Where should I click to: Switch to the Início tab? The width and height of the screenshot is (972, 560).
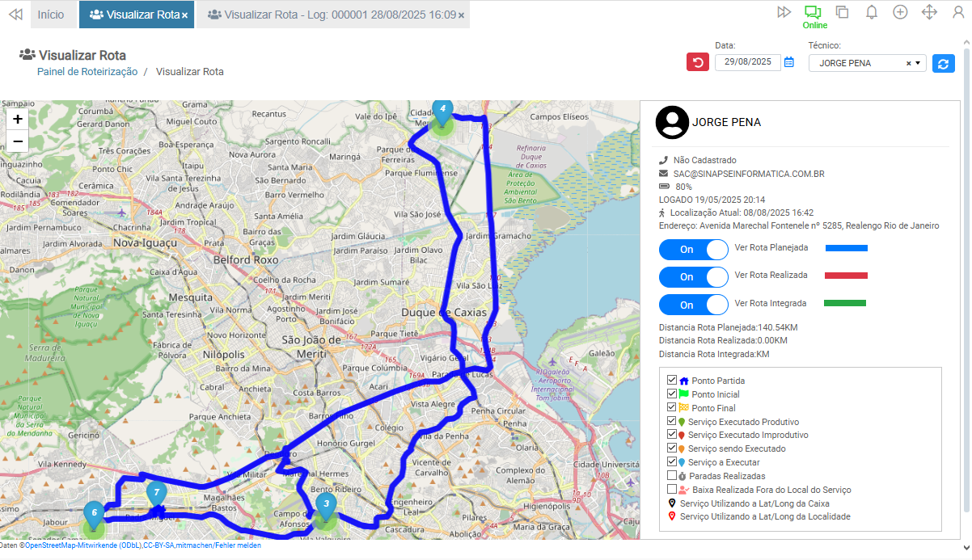pyautogui.click(x=51, y=15)
